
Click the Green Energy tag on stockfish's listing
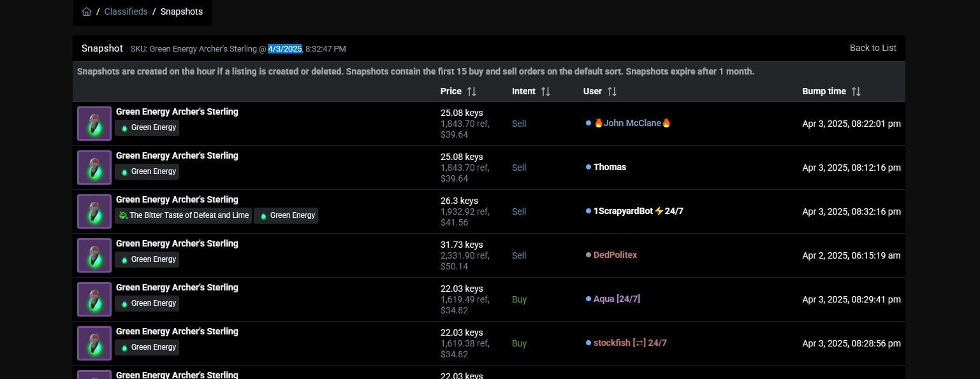pos(147,347)
